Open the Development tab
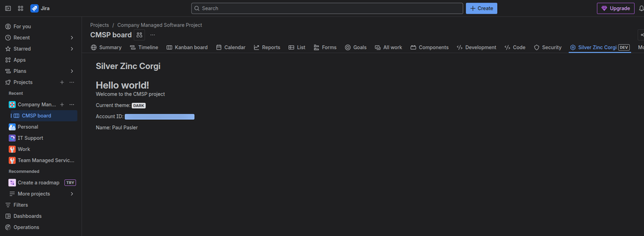 pos(476,47)
